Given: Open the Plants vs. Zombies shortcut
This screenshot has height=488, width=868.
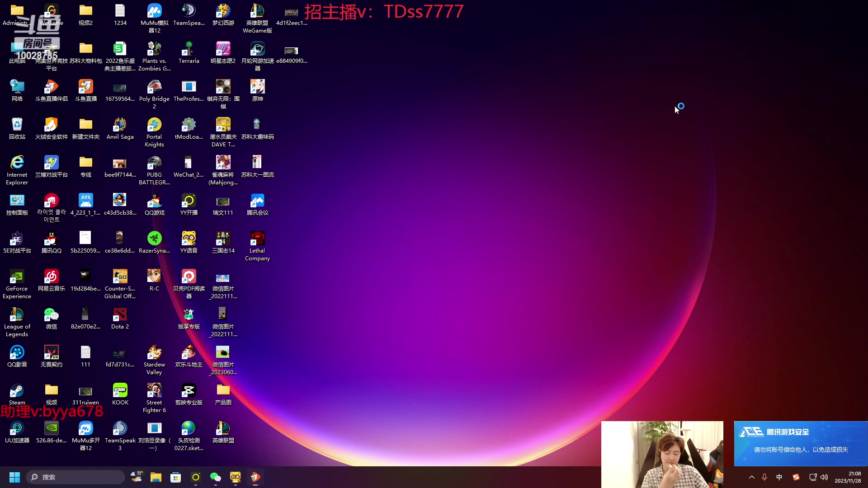Looking at the screenshot, I should pos(154,56).
